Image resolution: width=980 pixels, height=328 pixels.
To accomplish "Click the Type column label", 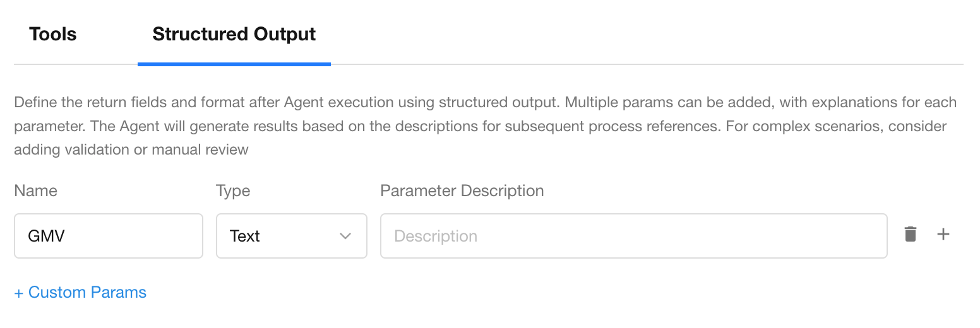I will (233, 190).
